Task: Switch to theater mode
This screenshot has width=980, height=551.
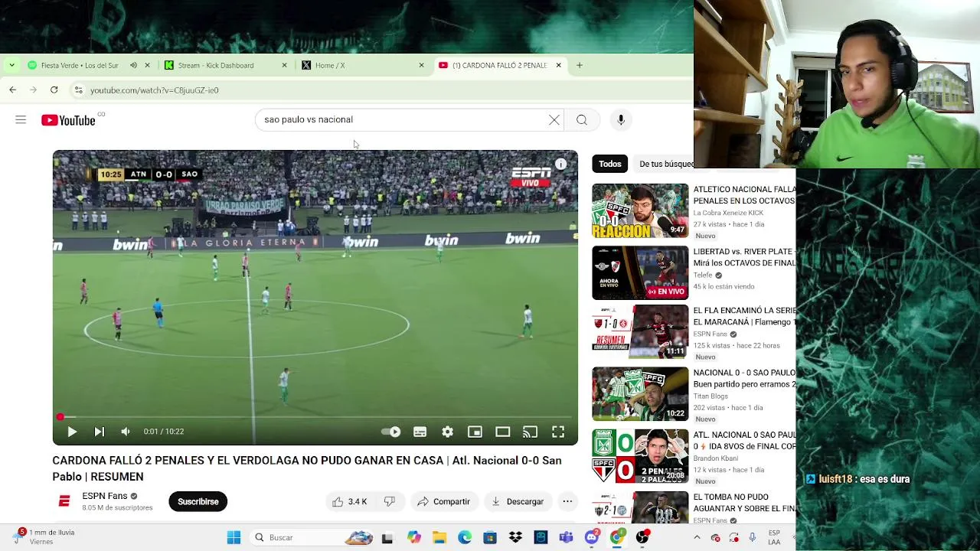Action: (502, 432)
